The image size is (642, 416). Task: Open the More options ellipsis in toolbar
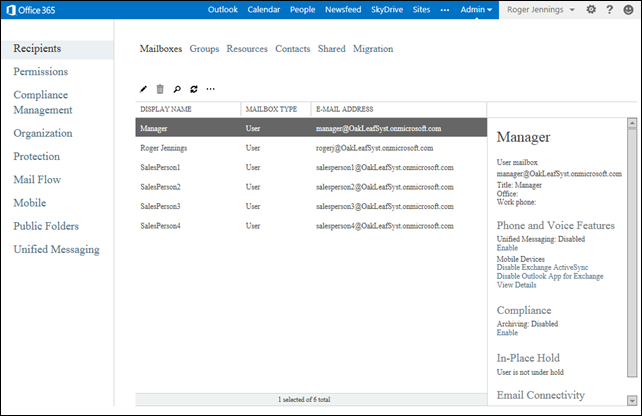210,89
